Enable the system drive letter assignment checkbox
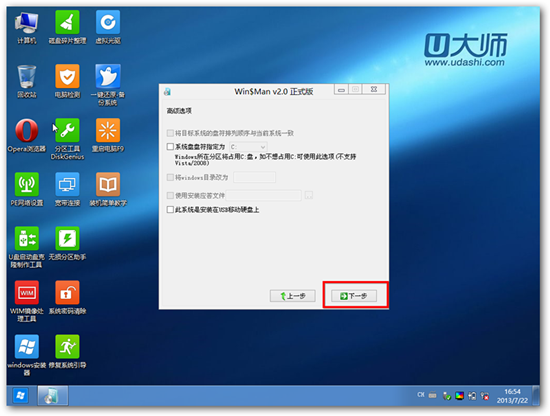Viewport: 550px width, 416px height. coord(170,146)
